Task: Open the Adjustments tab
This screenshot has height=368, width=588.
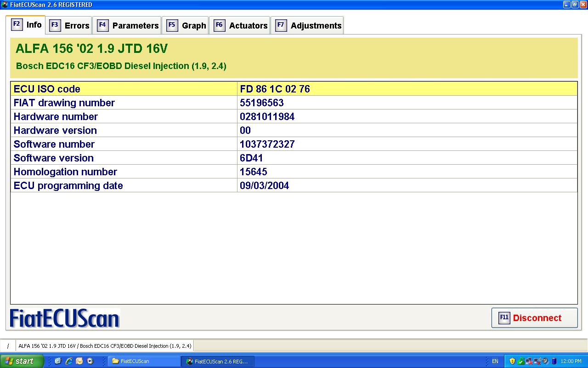Action: click(x=307, y=25)
